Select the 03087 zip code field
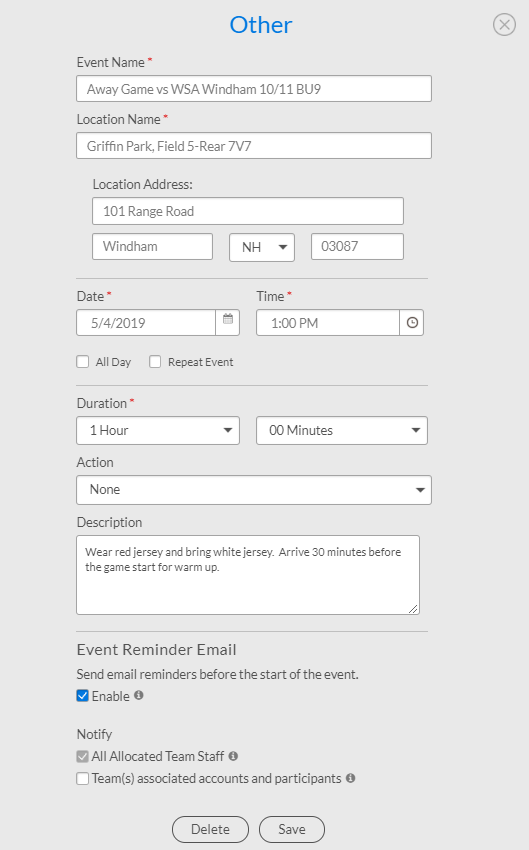Viewport: 529px width, 850px height. [x=357, y=247]
